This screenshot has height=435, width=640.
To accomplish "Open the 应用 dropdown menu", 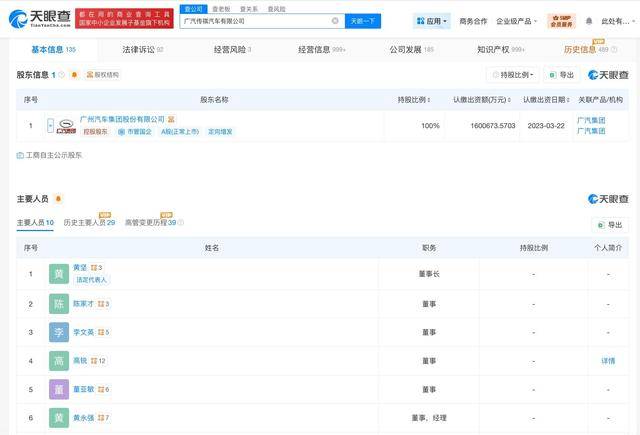I will [431, 20].
